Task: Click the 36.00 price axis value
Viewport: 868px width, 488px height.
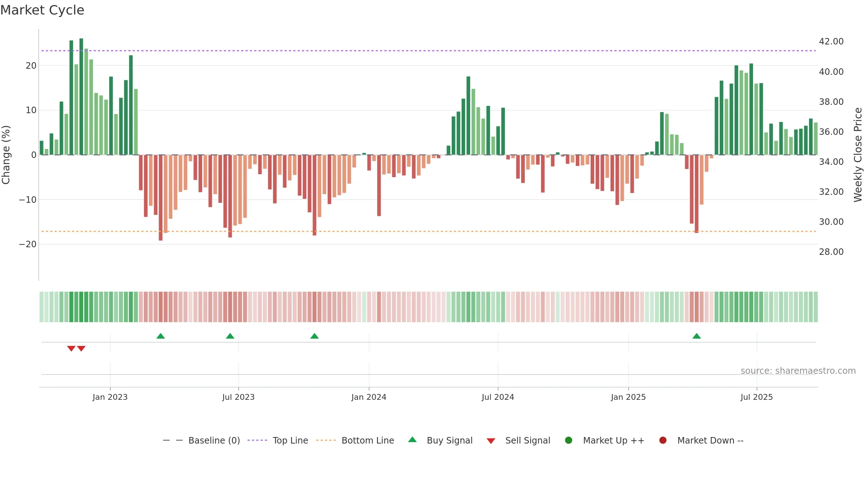Action: [831, 132]
